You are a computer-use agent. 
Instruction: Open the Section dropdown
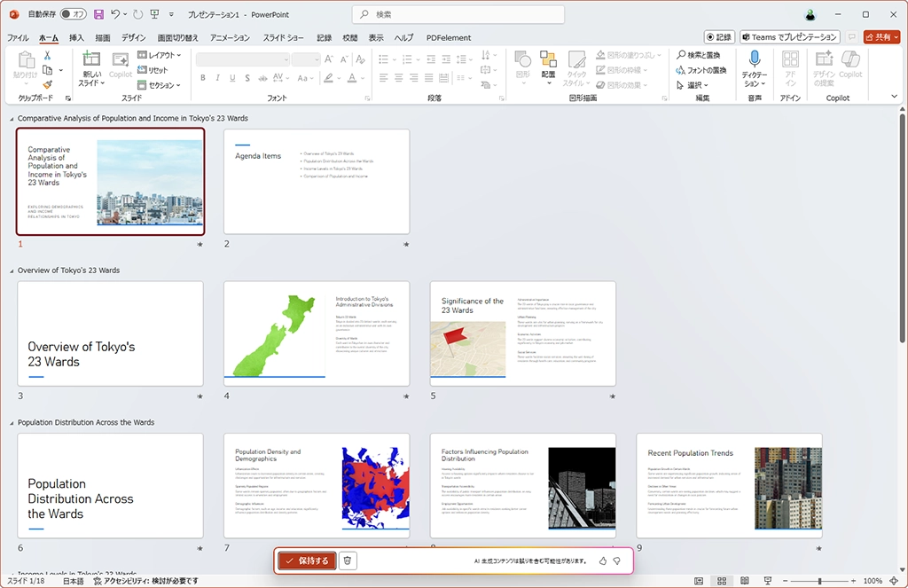pyautogui.click(x=160, y=85)
